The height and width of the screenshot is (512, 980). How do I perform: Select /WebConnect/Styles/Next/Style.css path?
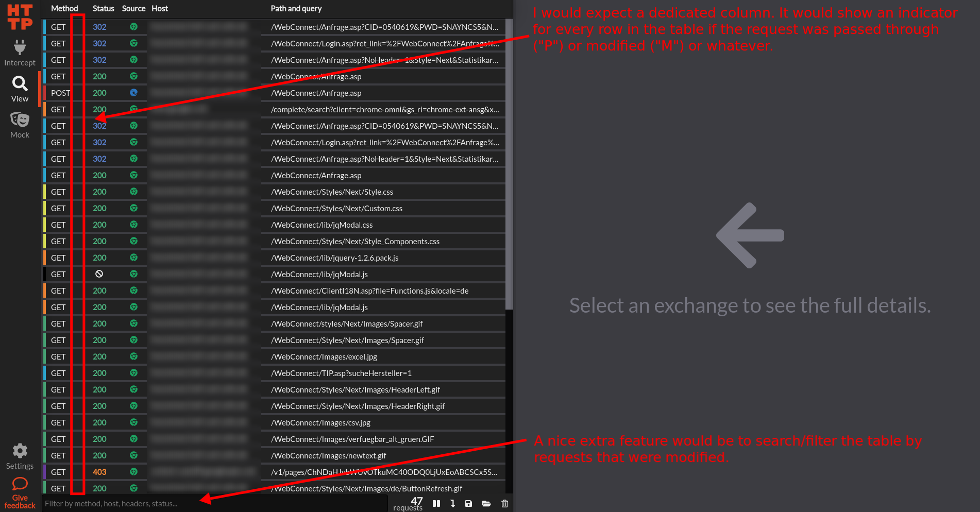click(332, 192)
